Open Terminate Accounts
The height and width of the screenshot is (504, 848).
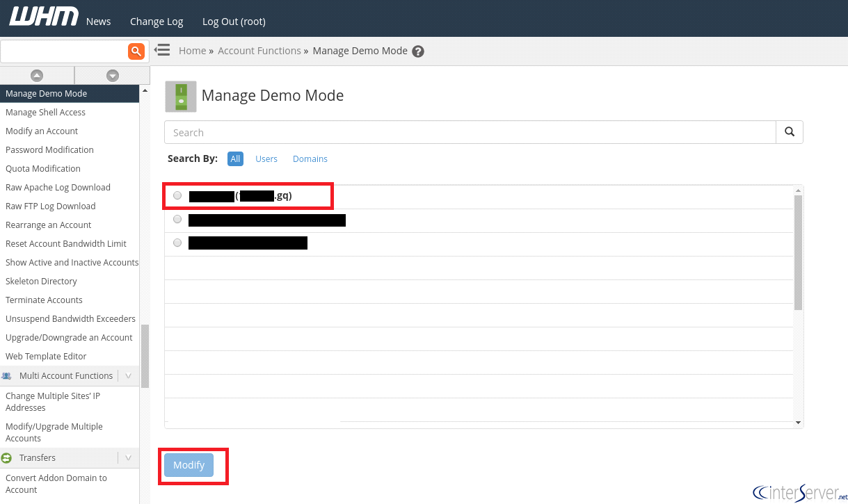pyautogui.click(x=44, y=300)
